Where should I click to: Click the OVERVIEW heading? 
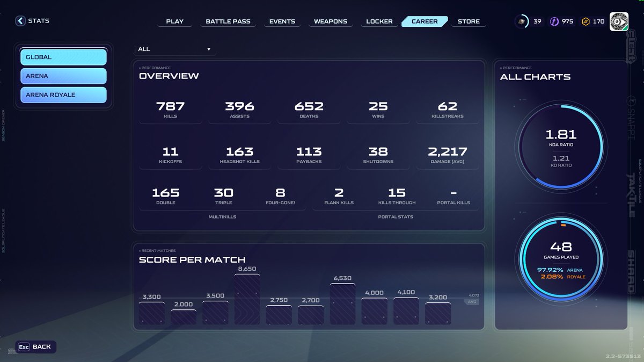[169, 76]
